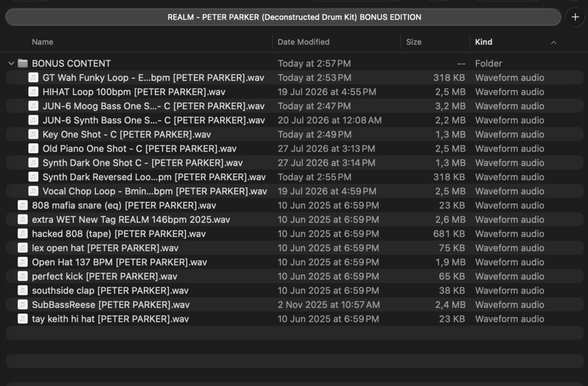Select Old Piano One Shot - C file name
The width and height of the screenshot is (588, 386).
pos(139,149)
